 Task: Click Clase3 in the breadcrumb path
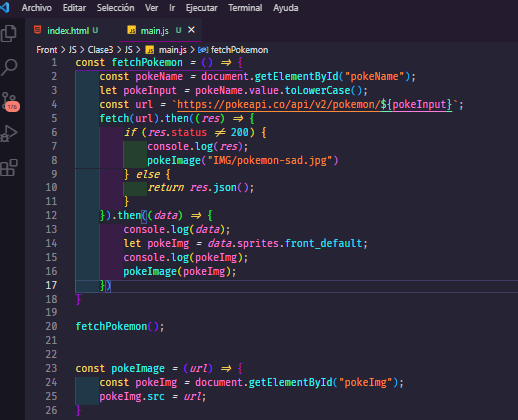100,50
